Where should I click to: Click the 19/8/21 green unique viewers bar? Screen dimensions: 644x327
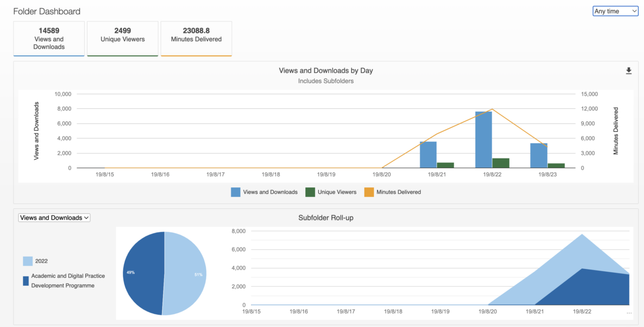click(x=445, y=165)
